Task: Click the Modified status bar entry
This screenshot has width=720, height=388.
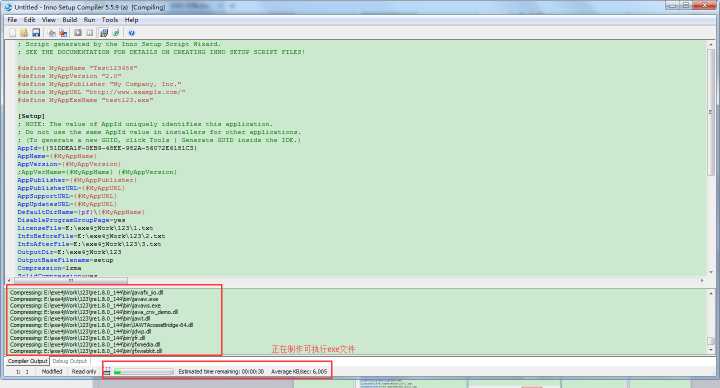Action: [52, 371]
